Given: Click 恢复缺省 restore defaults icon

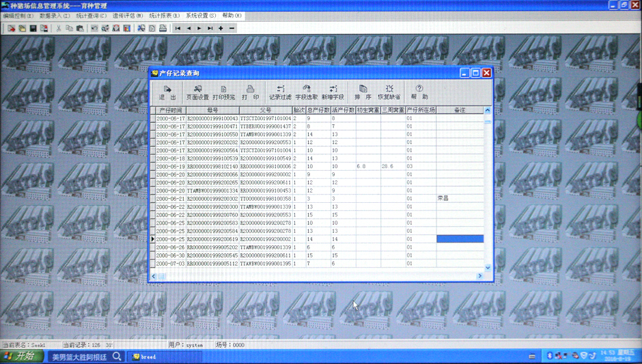Looking at the screenshot, I should [x=389, y=92].
